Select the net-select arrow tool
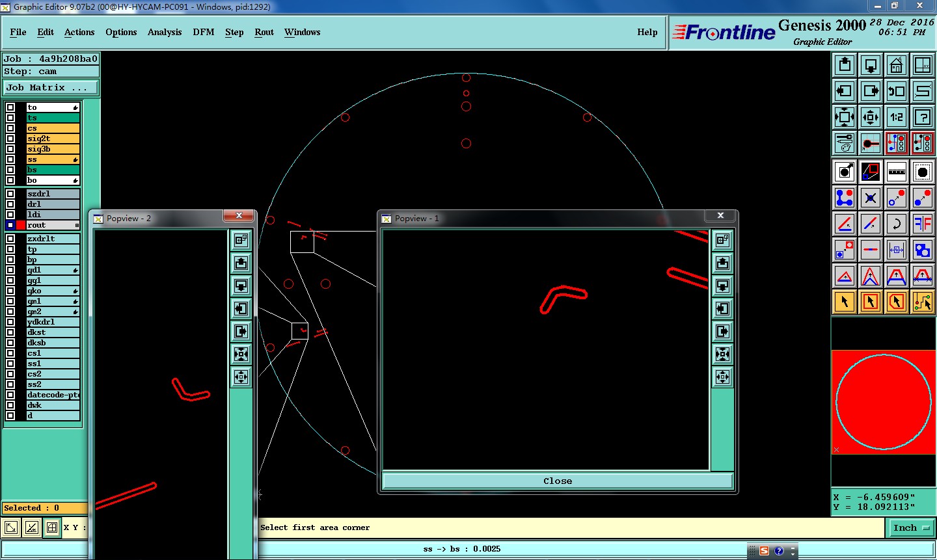This screenshot has width=937, height=560. (923, 302)
